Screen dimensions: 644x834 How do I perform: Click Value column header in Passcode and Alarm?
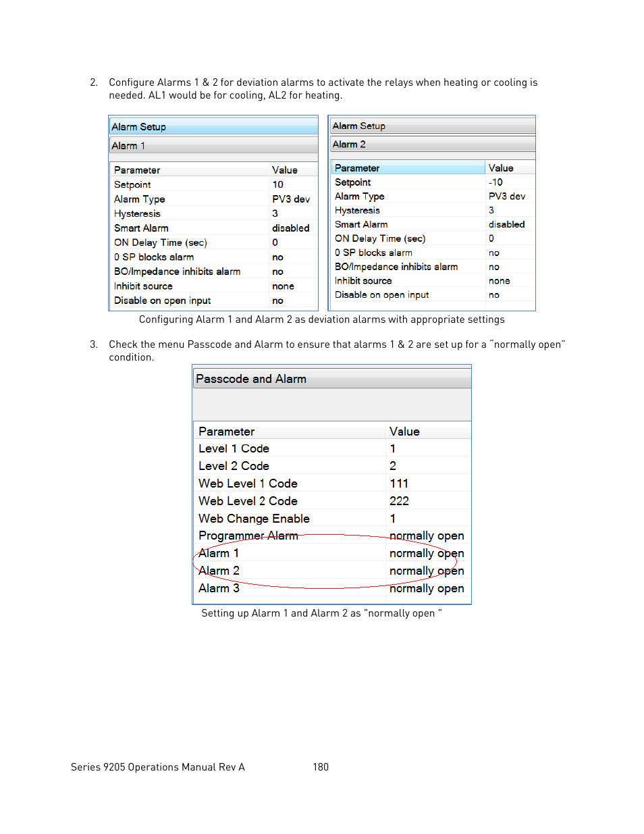tap(428, 432)
